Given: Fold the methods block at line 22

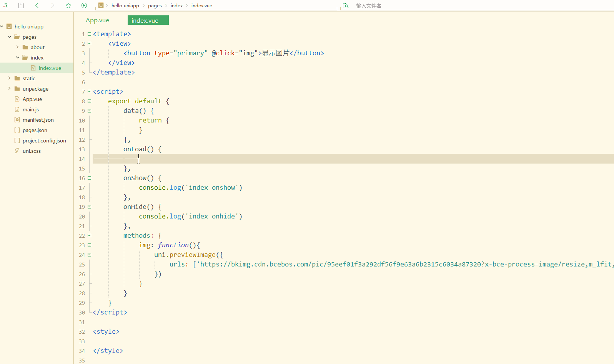Looking at the screenshot, I should tap(89, 235).
